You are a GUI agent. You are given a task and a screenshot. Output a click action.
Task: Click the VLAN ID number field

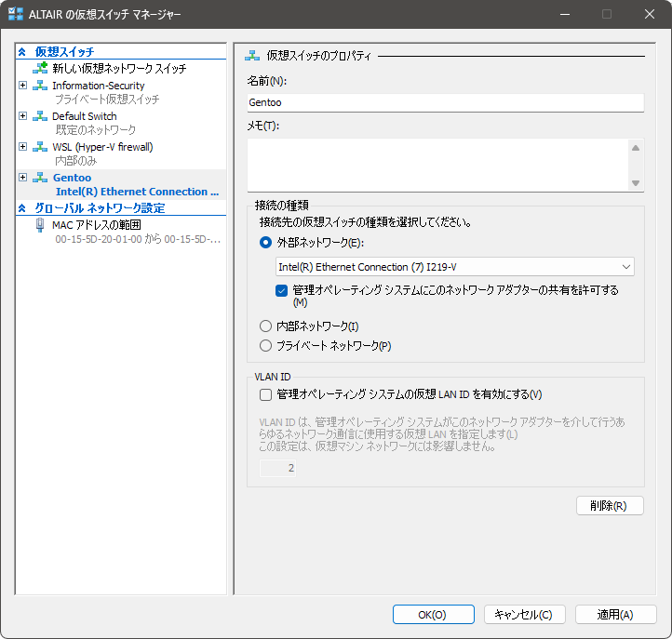click(x=277, y=468)
